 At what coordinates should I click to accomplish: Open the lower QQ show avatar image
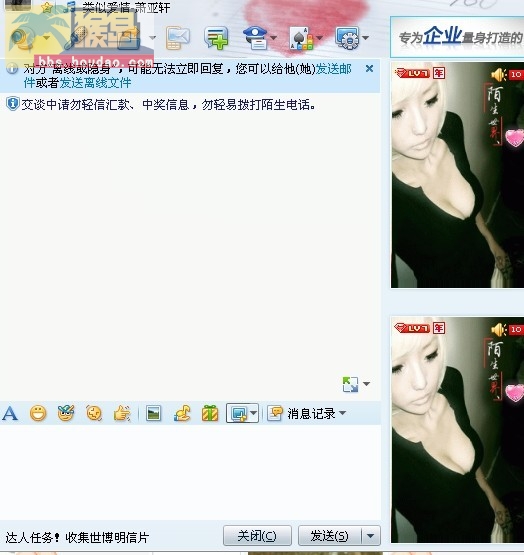point(457,430)
